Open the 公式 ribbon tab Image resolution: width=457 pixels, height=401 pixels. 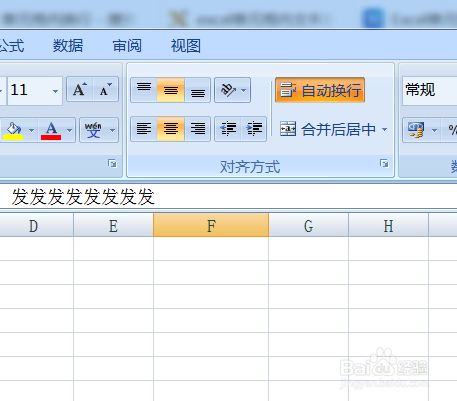[x=12, y=46]
